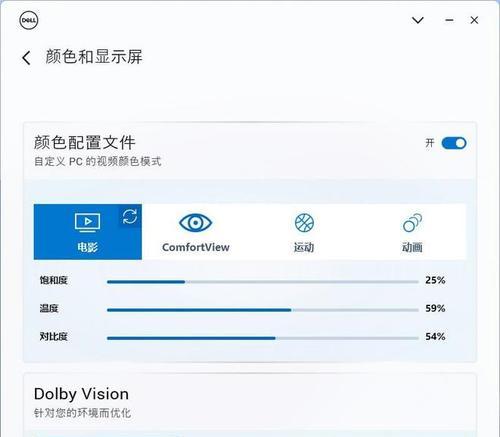Minimize the Dell window
This screenshot has height=437, width=500.
click(449, 20)
